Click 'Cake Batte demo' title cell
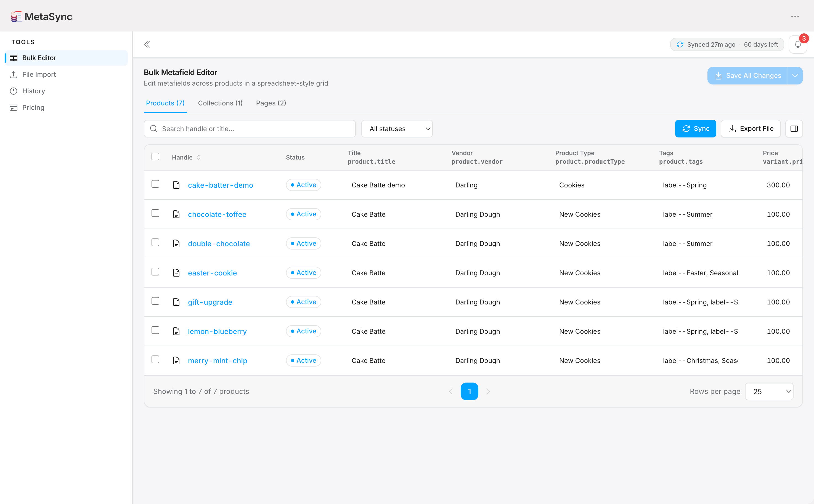 click(x=378, y=185)
